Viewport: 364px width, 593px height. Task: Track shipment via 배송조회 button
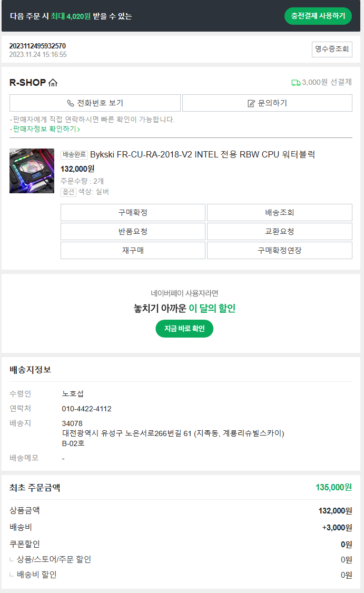(279, 213)
